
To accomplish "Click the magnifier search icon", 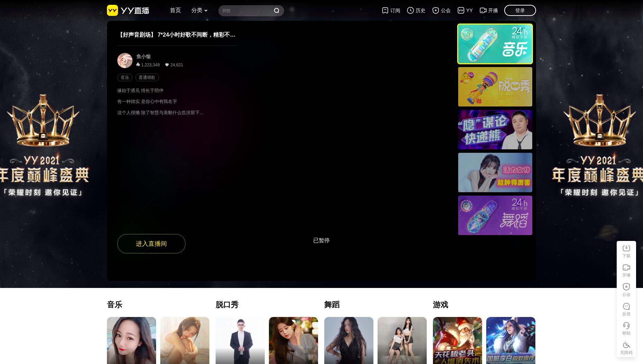I will click(277, 11).
